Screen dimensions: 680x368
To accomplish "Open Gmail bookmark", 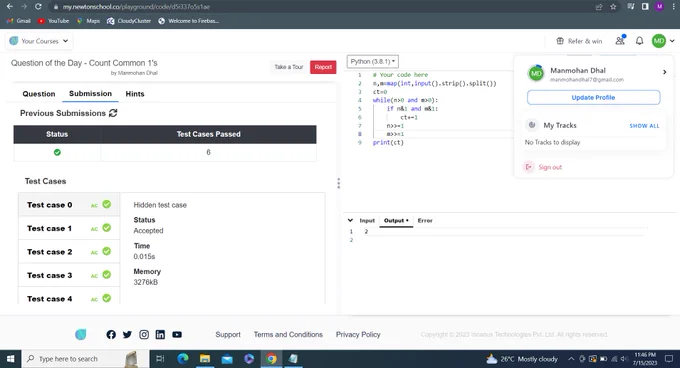I will [19, 21].
